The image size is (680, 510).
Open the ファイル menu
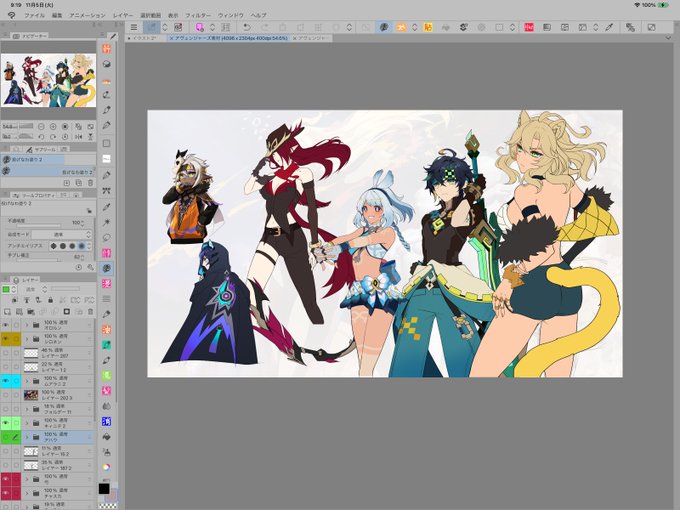[x=34, y=15]
